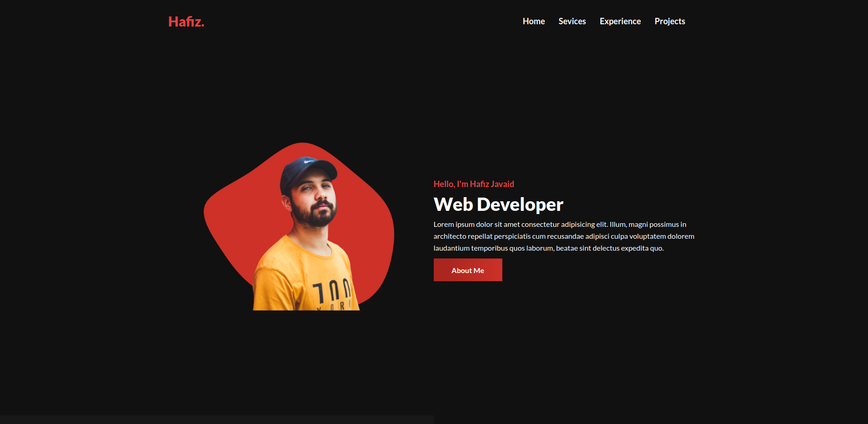Select Experience in the navigation bar

[620, 21]
